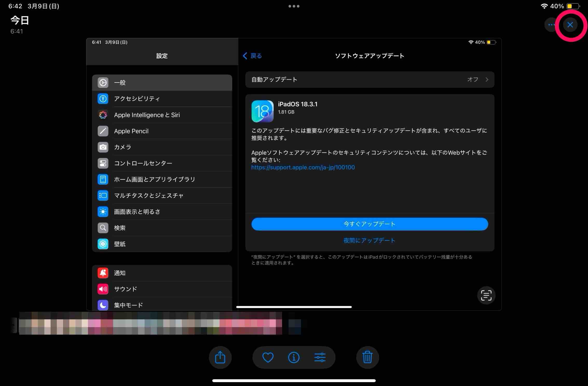This screenshot has height=386, width=588.
Task: Tap the 6:42 clock in the status bar
Action: 15,6
